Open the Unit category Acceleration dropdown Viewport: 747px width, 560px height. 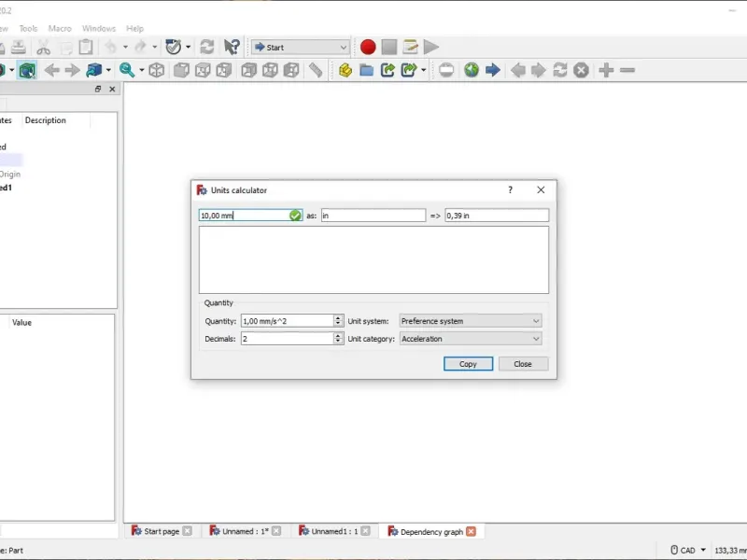click(471, 339)
